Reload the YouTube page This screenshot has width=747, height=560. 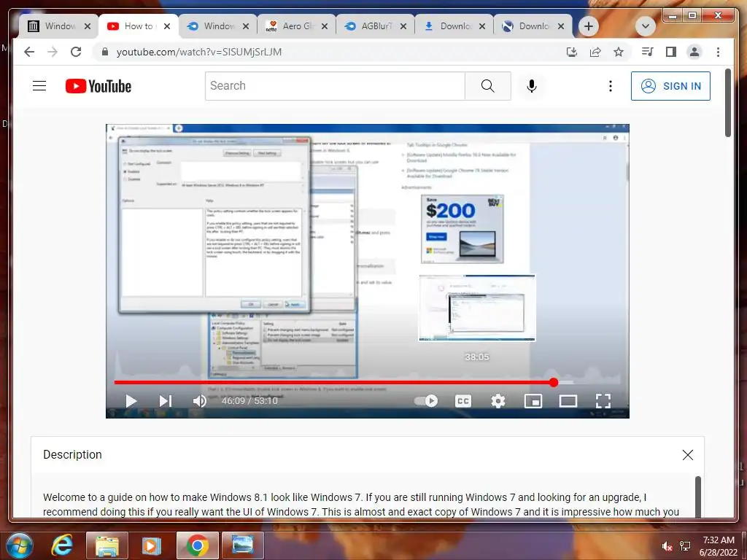pos(76,52)
